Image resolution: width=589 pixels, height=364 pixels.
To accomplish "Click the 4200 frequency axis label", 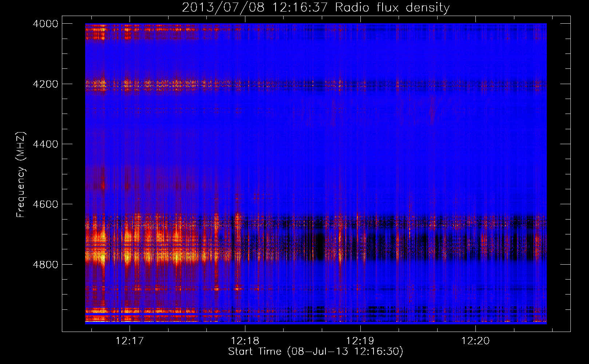I will point(46,84).
